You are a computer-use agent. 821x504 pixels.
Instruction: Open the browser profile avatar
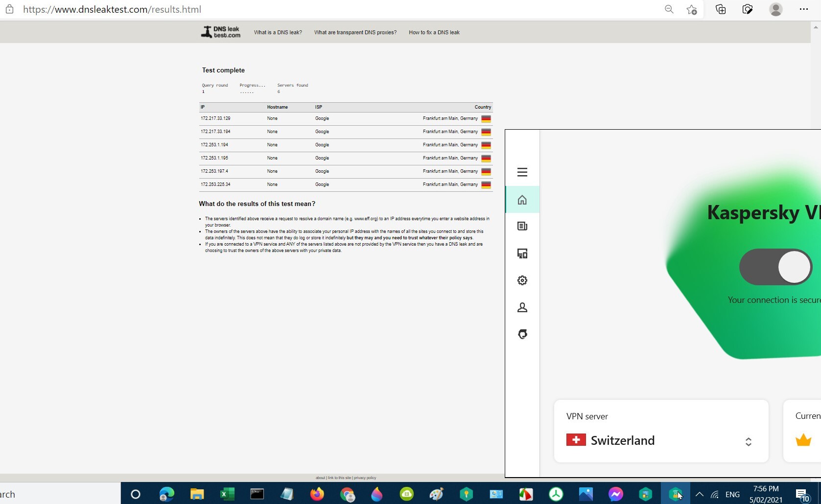click(x=776, y=9)
